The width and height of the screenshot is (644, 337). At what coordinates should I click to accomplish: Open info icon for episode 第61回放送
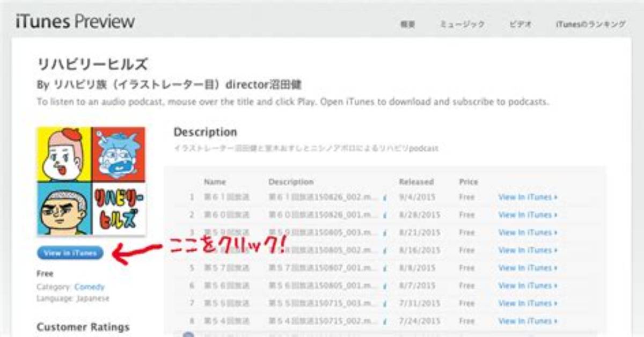pos(385,197)
